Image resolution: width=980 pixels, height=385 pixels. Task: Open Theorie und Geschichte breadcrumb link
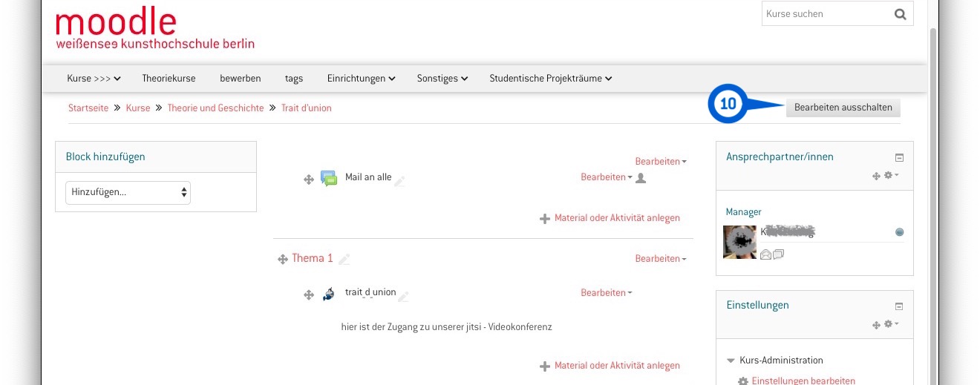pyautogui.click(x=215, y=108)
